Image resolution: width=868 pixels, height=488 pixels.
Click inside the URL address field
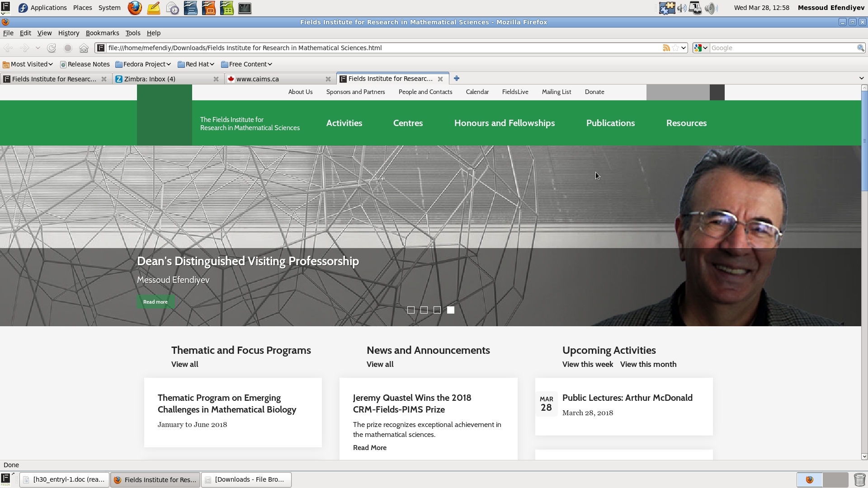click(x=380, y=48)
